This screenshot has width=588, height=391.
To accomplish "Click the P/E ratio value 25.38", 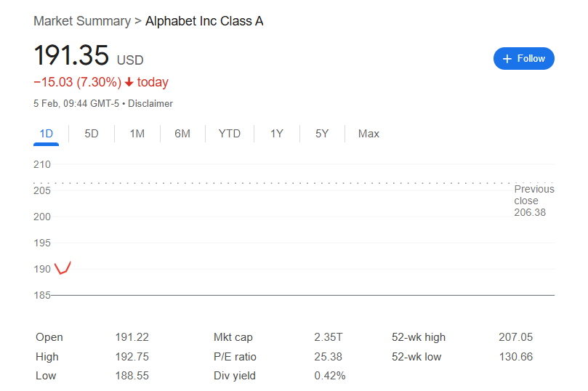I will click(329, 357).
